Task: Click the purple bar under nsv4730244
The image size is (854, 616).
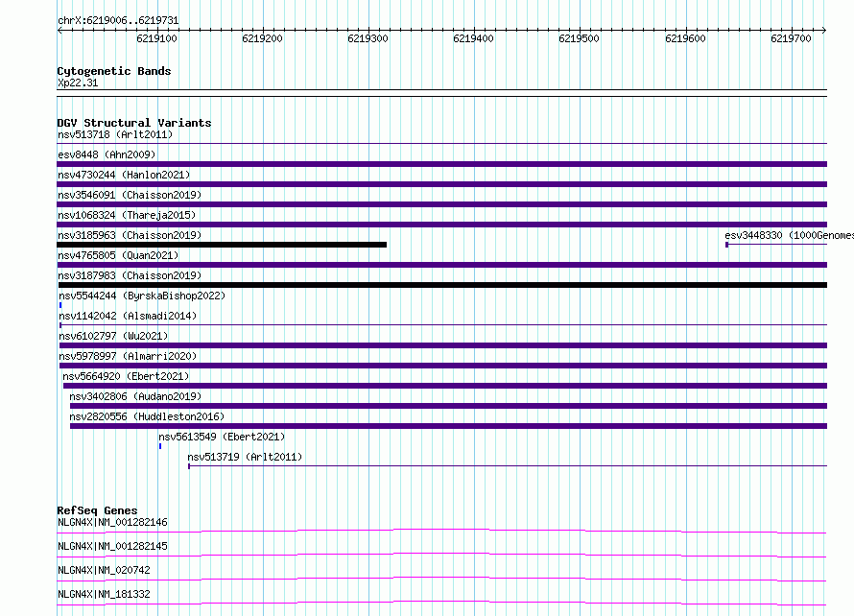Action: [441, 184]
